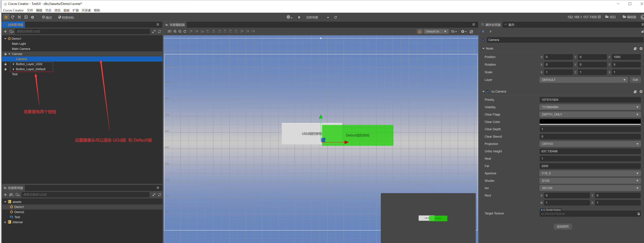Image resolution: width=644 pixels, height=243 pixels.
Task: Click the Layer Edit button
Action: pyautogui.click(x=635, y=80)
